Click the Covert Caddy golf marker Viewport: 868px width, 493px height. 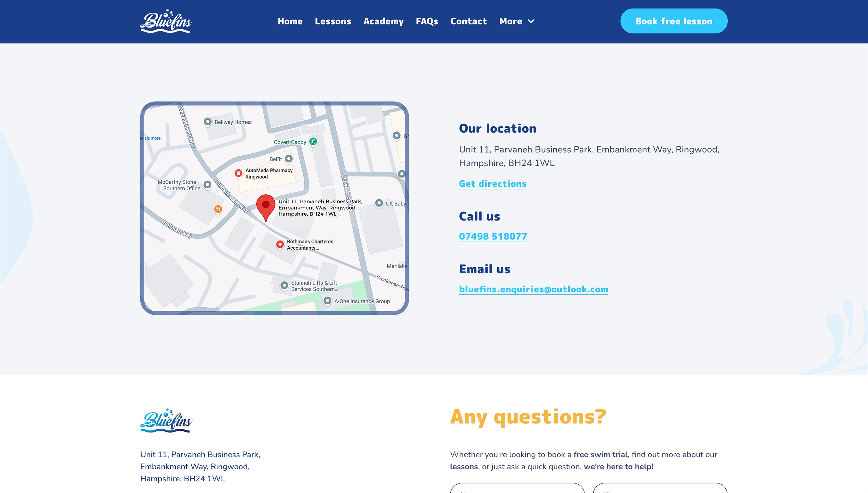click(x=313, y=142)
